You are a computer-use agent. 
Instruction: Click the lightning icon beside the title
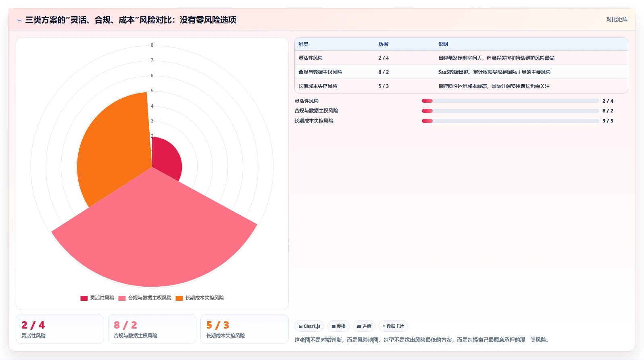[19, 20]
